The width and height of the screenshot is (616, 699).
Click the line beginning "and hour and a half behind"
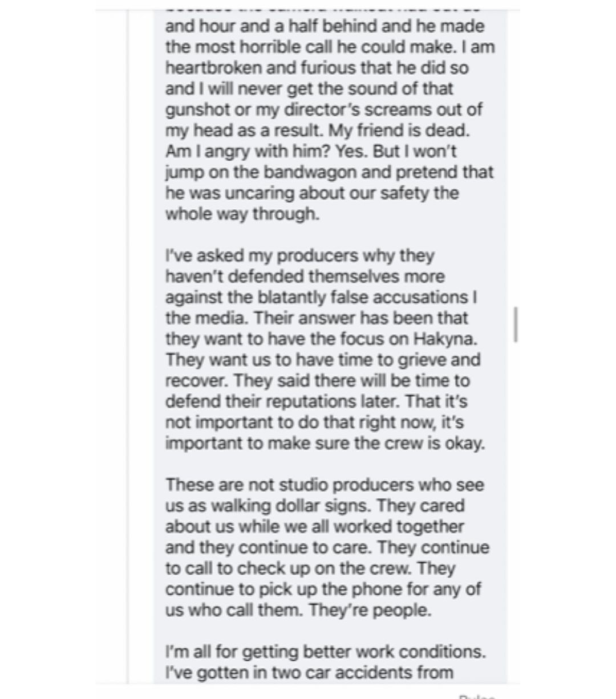[x=325, y=26]
